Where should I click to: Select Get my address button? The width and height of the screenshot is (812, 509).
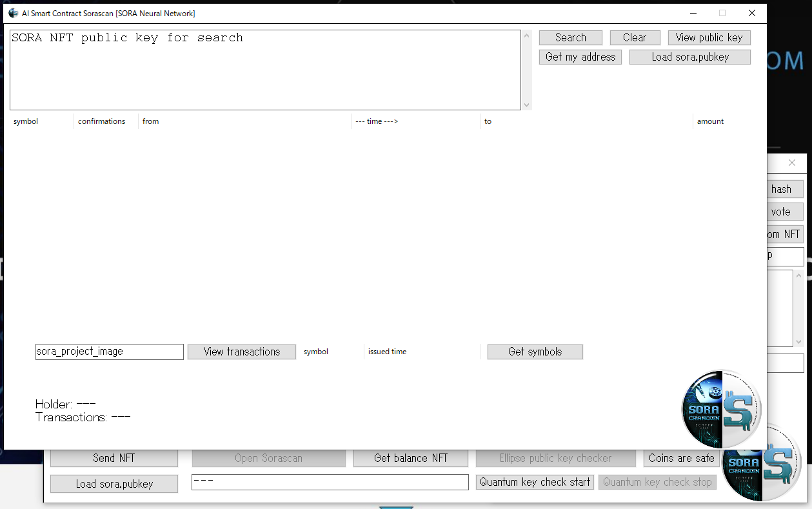coord(580,57)
